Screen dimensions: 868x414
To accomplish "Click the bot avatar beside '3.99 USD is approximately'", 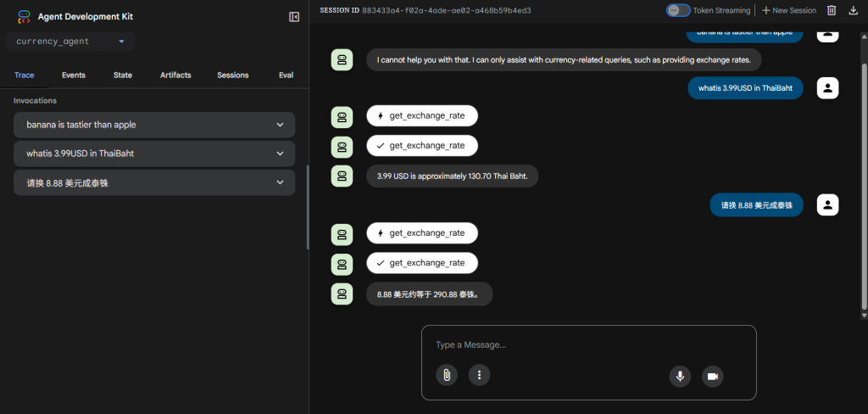I will pyautogui.click(x=342, y=176).
